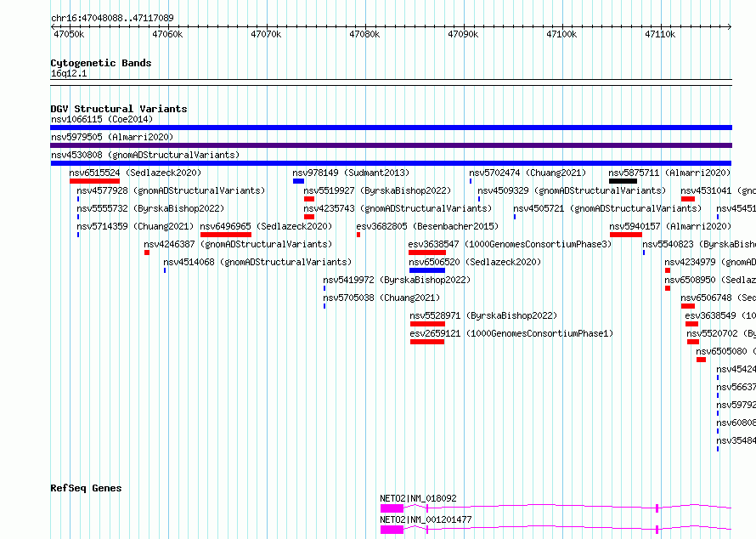
Task: Select esv2659121 (1000GenomesConsortiumPhase1) label
Action: coord(511,333)
